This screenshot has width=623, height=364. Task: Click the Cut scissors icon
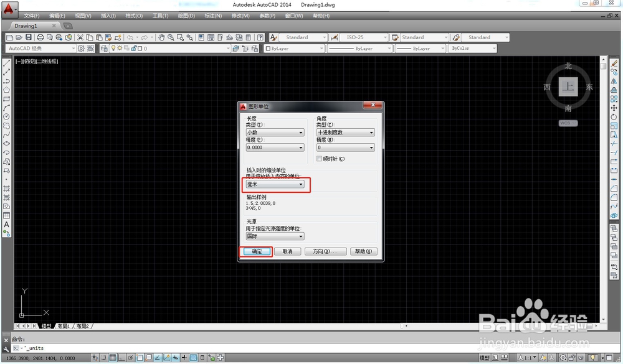point(80,37)
